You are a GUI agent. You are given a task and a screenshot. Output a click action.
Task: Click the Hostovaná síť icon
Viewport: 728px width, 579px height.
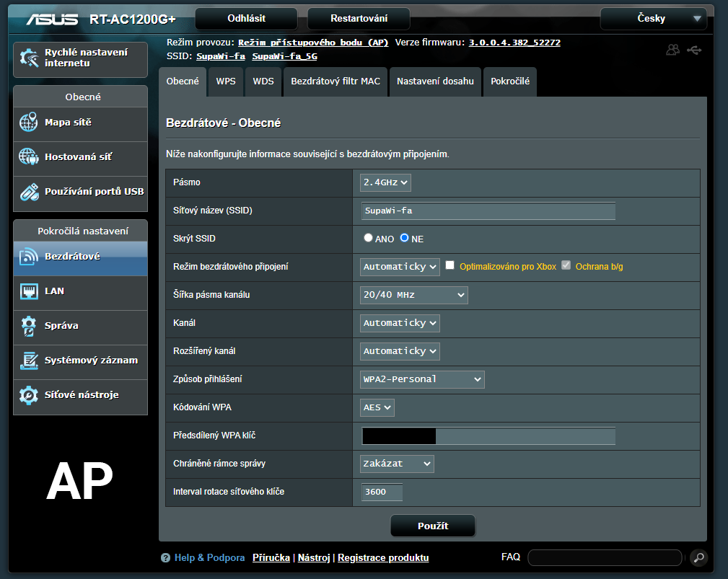29,156
